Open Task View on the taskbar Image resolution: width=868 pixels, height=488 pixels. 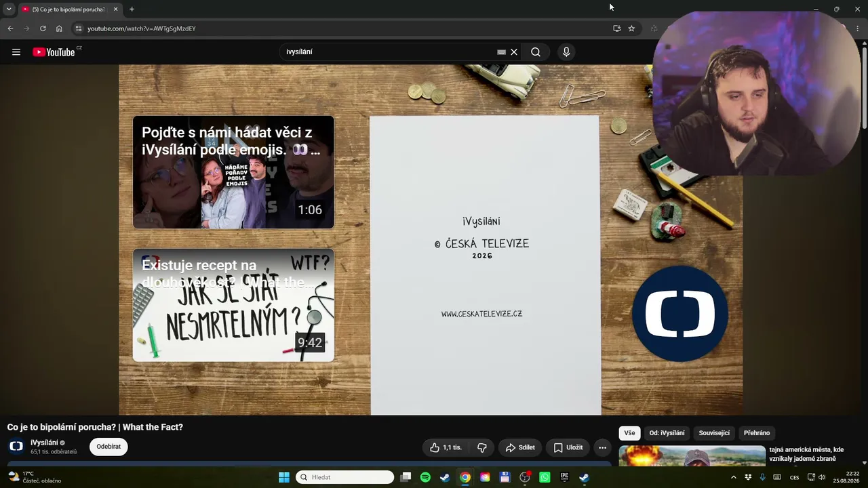[406, 477]
